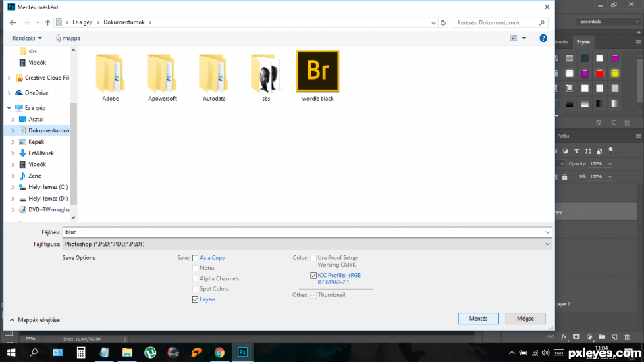Open the Rendezés dropdown menu
Screen dimensions: 644x362
27,38
